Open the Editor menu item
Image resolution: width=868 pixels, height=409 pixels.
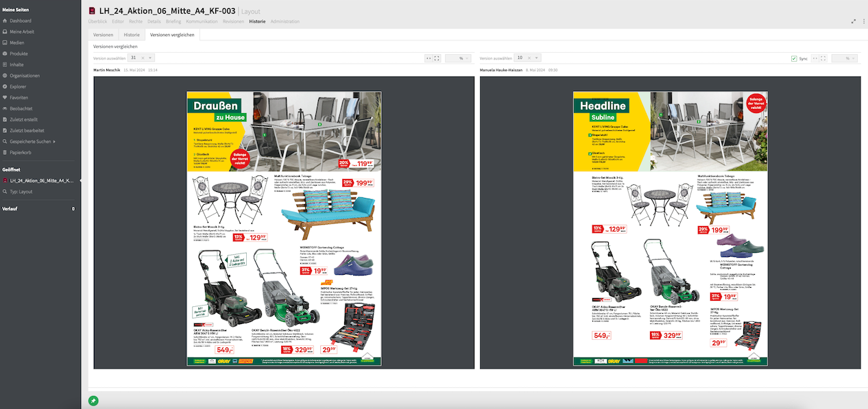point(118,21)
